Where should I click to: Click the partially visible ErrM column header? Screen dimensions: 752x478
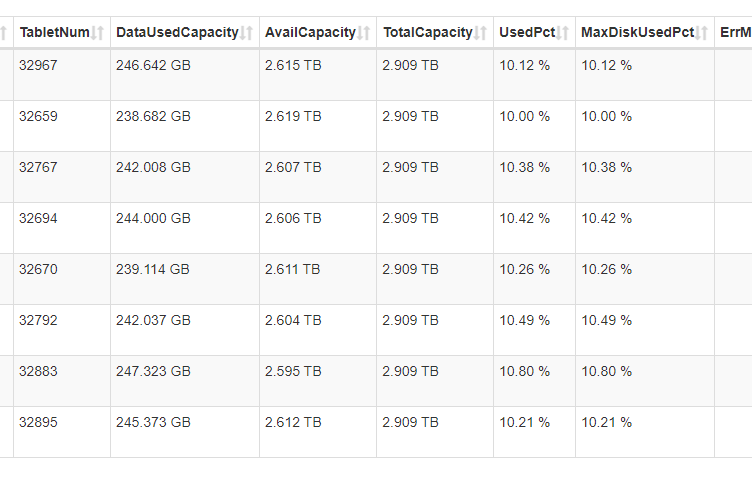[x=734, y=33]
